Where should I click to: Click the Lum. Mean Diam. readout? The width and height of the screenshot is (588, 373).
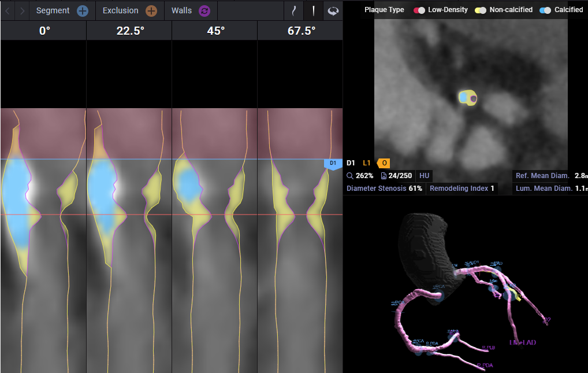(551, 189)
